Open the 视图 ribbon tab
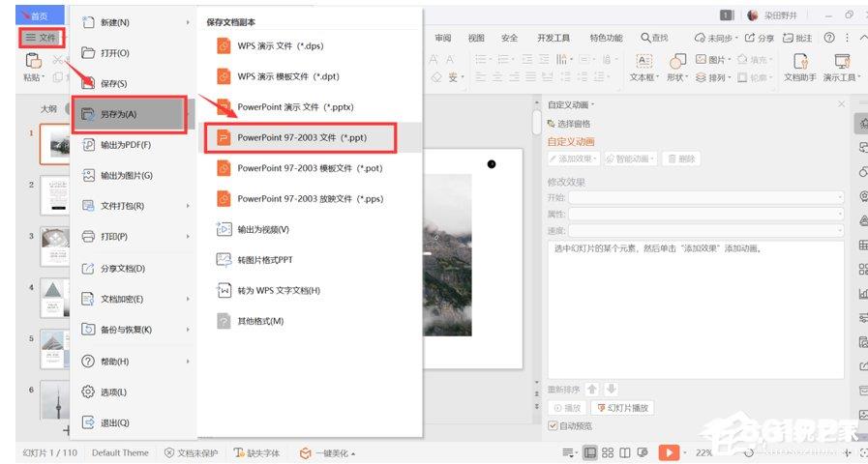 point(476,38)
